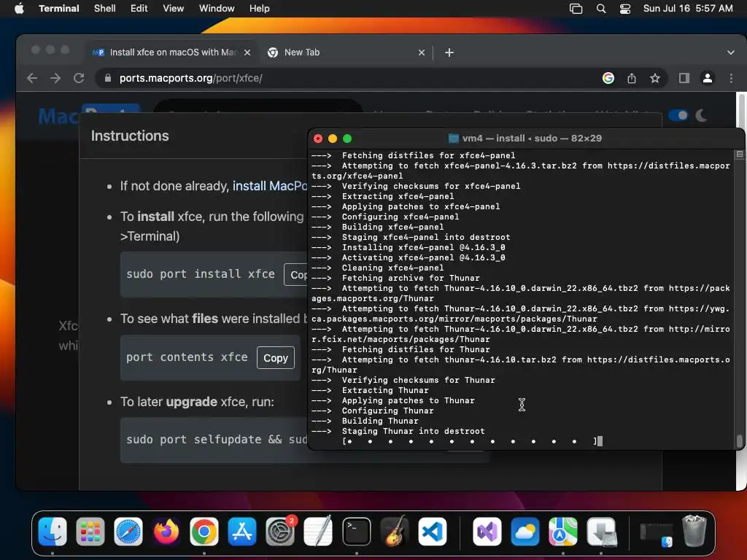
Task: Open TextEdit from the Dock
Action: pyautogui.click(x=318, y=532)
